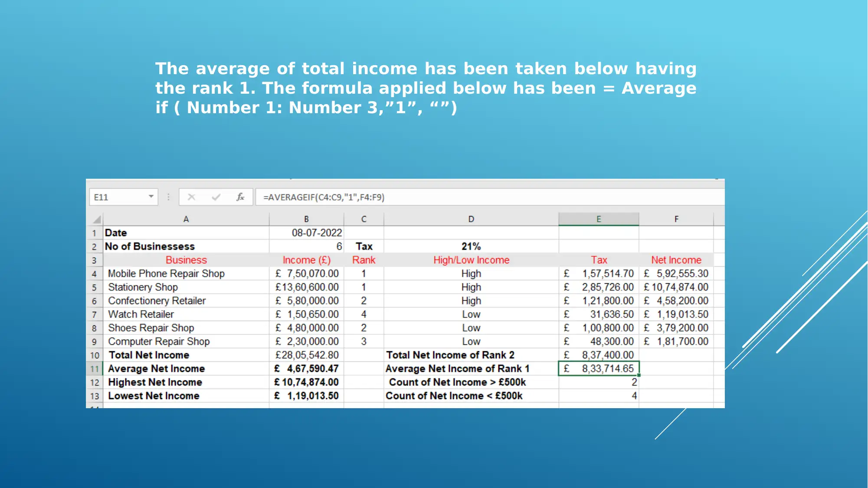Select column E header
The height and width of the screenshot is (488, 868).
599,219
